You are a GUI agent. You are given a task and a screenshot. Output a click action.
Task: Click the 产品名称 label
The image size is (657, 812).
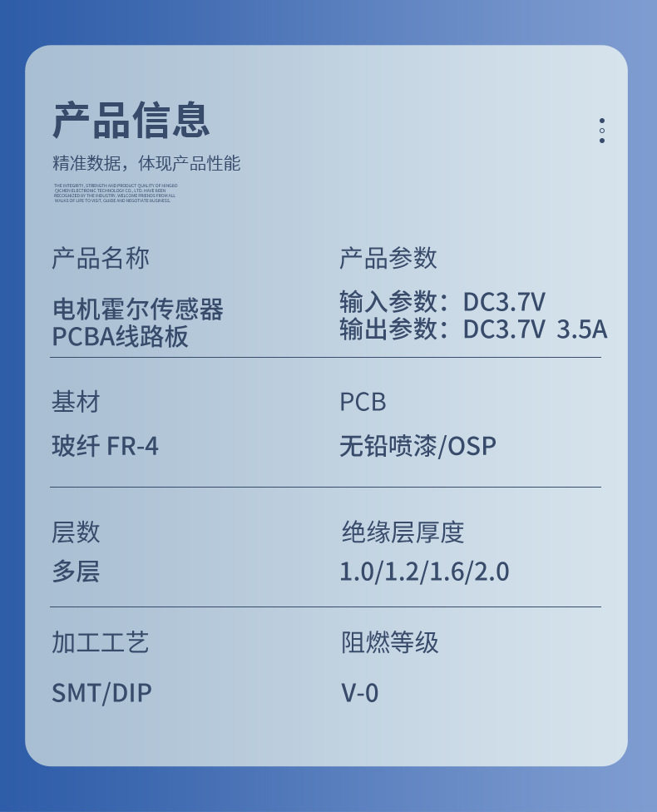[x=101, y=259]
